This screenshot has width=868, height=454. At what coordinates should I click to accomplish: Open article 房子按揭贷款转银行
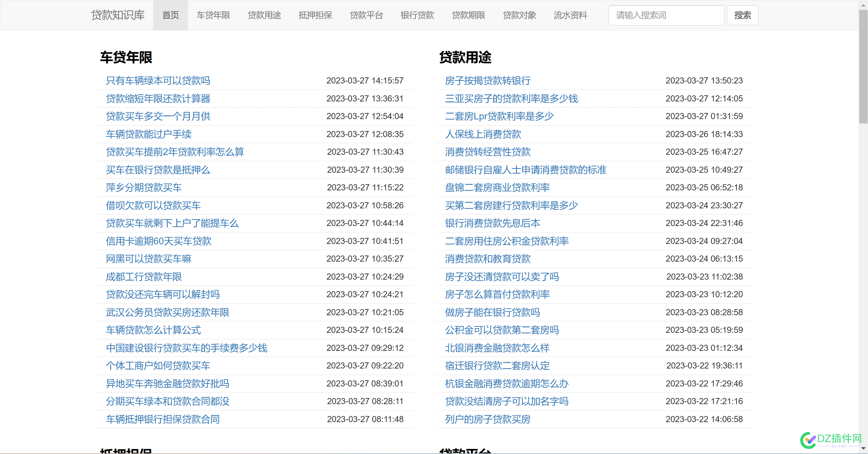click(488, 81)
